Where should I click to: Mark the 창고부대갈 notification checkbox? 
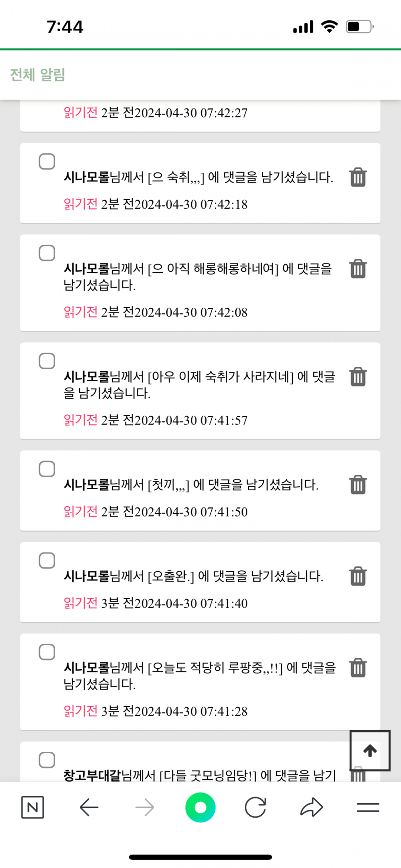[x=47, y=760]
